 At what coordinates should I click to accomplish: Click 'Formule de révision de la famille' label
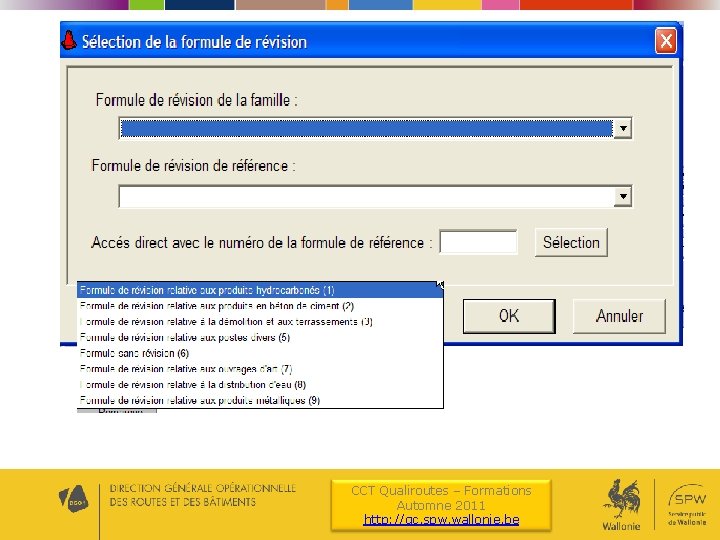[197, 100]
